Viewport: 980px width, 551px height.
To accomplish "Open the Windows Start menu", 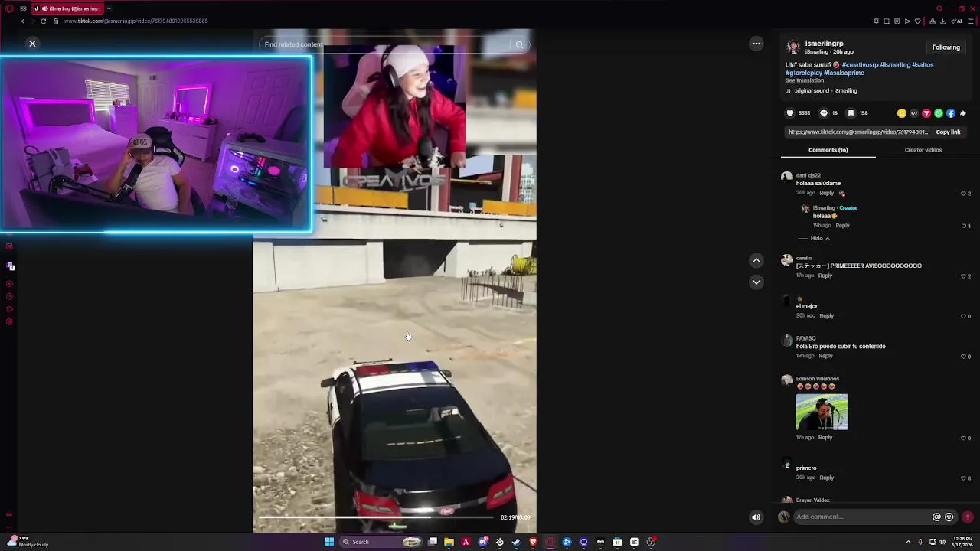I will [329, 542].
